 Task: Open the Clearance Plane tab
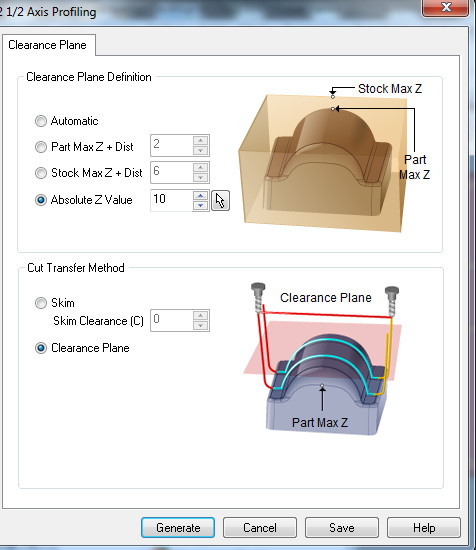click(47, 45)
